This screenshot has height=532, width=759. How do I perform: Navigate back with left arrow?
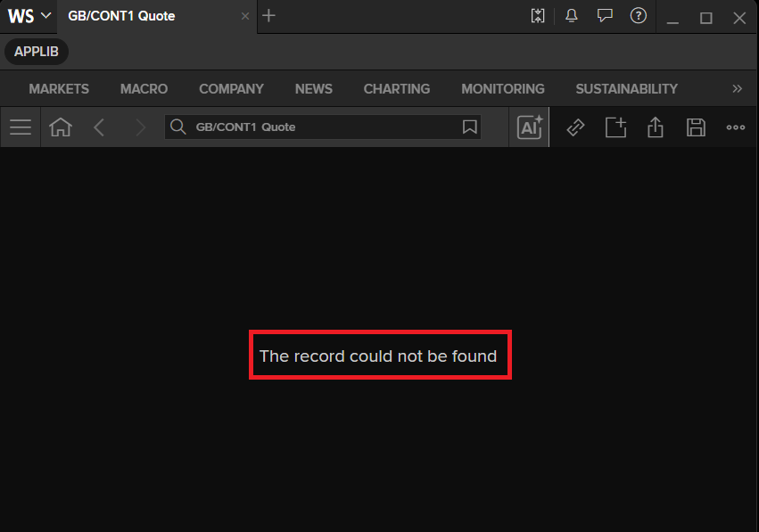[x=99, y=127]
